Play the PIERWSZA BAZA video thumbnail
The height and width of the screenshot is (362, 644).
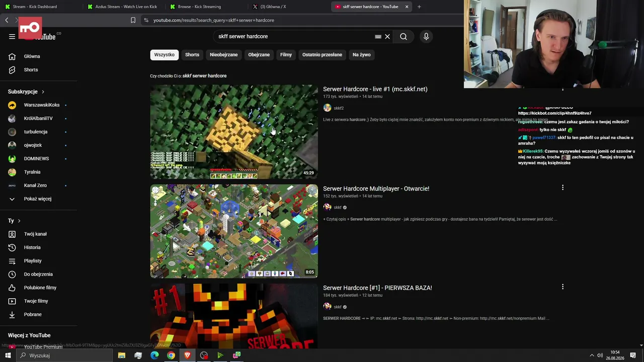pos(234,316)
